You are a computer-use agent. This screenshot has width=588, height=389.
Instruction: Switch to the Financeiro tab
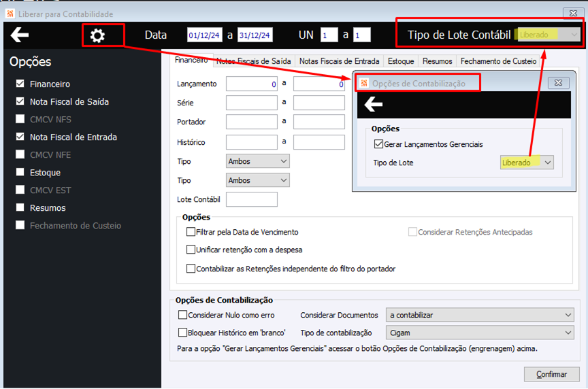(x=191, y=60)
